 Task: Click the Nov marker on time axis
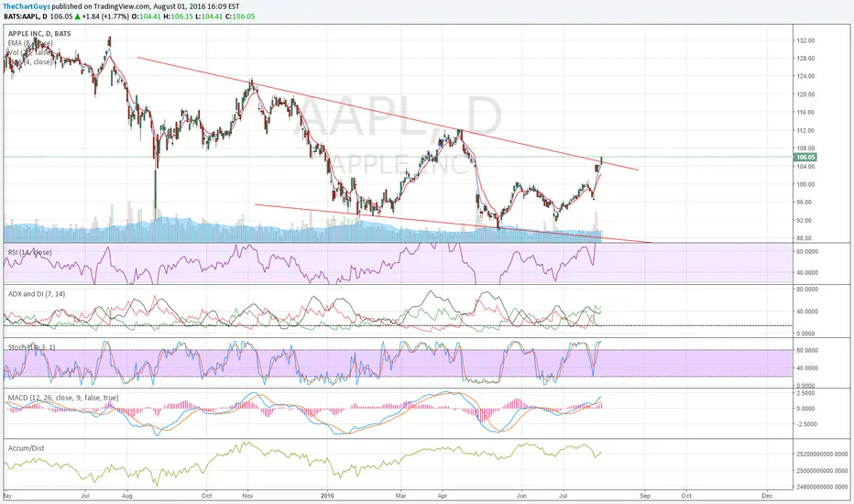[247, 497]
